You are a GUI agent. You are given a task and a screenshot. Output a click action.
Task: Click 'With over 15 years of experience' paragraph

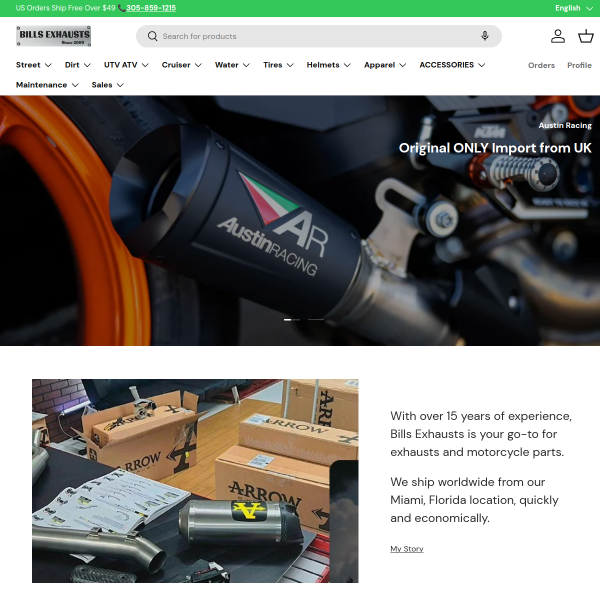pos(481,434)
